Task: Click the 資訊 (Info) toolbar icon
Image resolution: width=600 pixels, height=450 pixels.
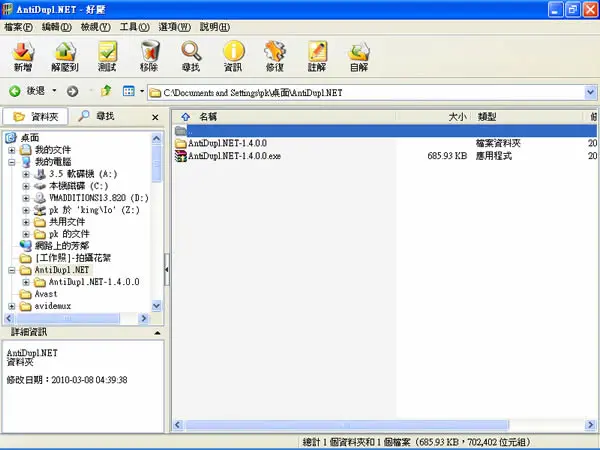Action: pyautogui.click(x=233, y=56)
